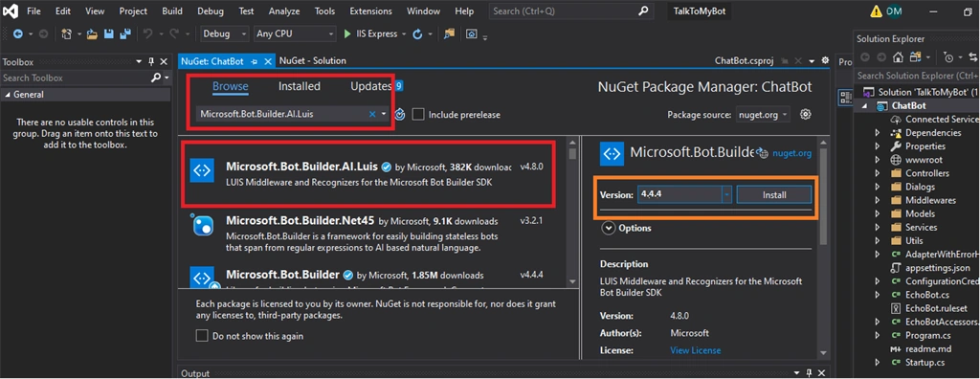Click the Pending Changes Filter clock icon
The image size is (980, 379).
click(948, 56)
